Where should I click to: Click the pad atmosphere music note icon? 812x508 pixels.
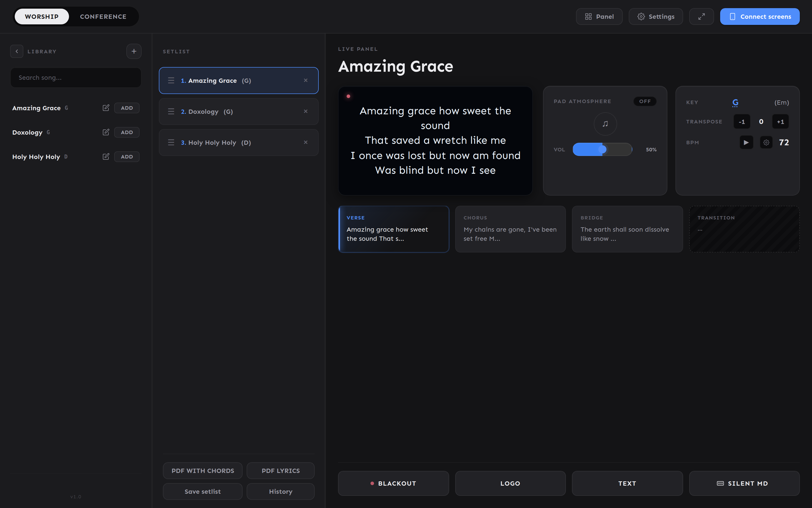pyautogui.click(x=605, y=124)
